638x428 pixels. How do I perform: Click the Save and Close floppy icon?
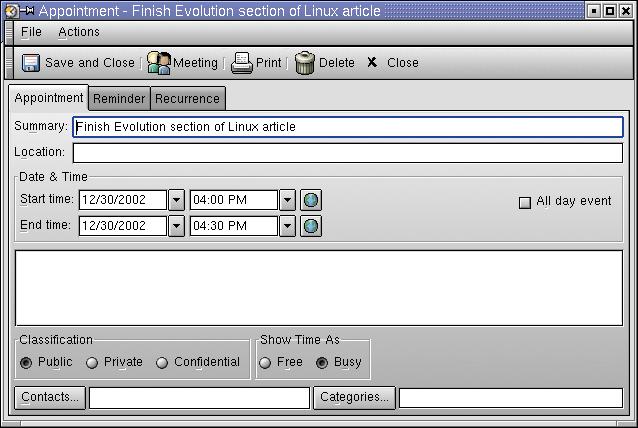(31, 63)
